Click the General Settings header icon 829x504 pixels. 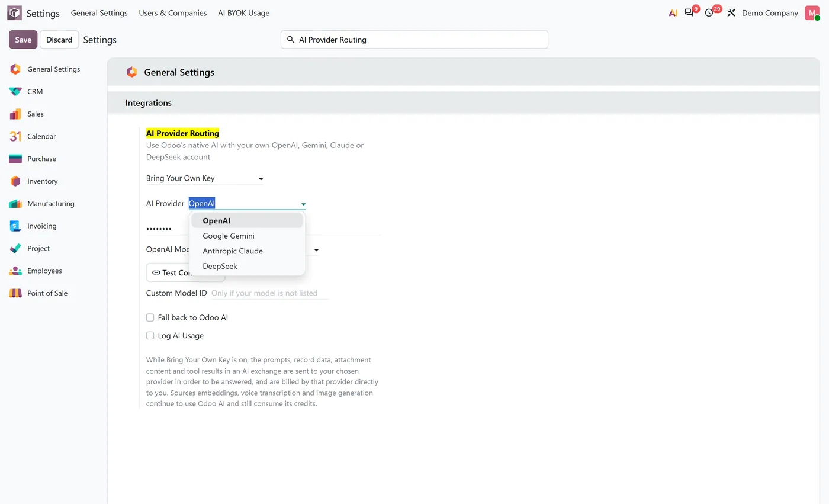(131, 72)
